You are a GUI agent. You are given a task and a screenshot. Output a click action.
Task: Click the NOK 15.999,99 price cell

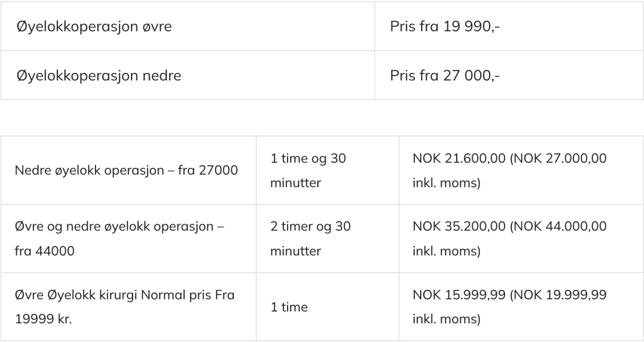coord(521,307)
